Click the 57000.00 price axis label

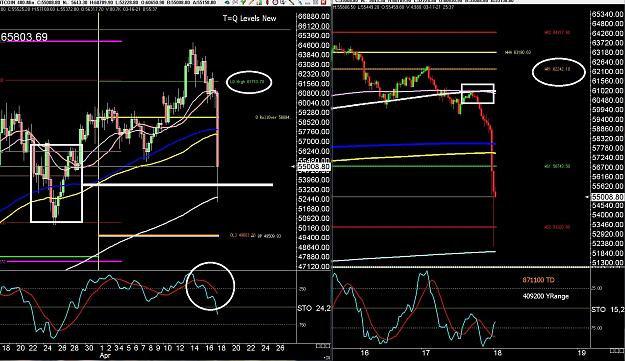314,141
